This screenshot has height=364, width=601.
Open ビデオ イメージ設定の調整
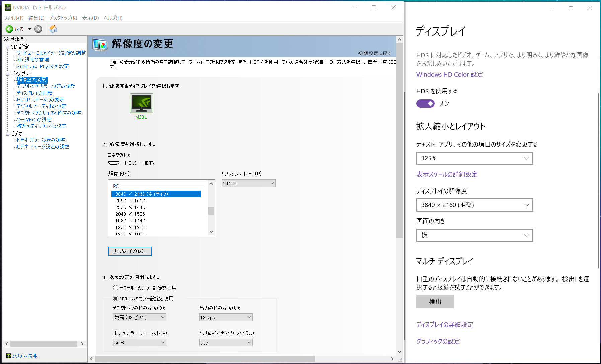point(43,147)
